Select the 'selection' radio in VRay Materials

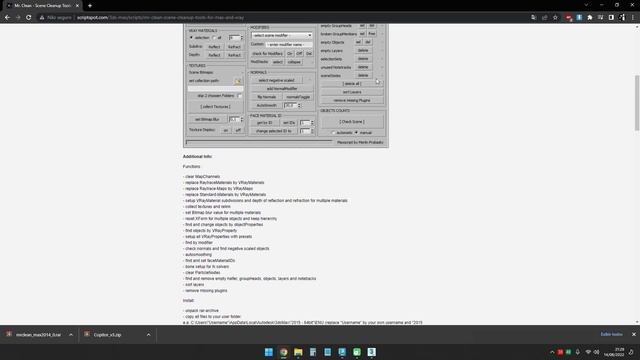click(x=191, y=38)
